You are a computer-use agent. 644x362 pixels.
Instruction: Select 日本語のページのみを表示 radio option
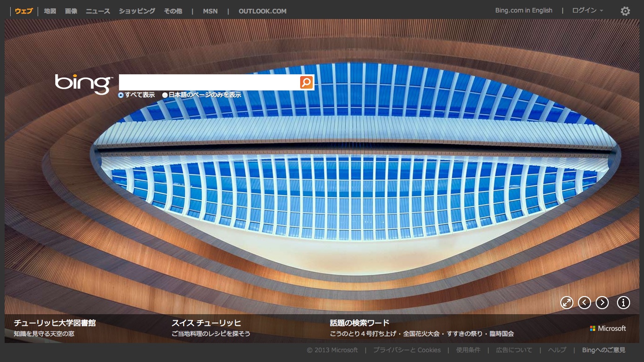165,95
